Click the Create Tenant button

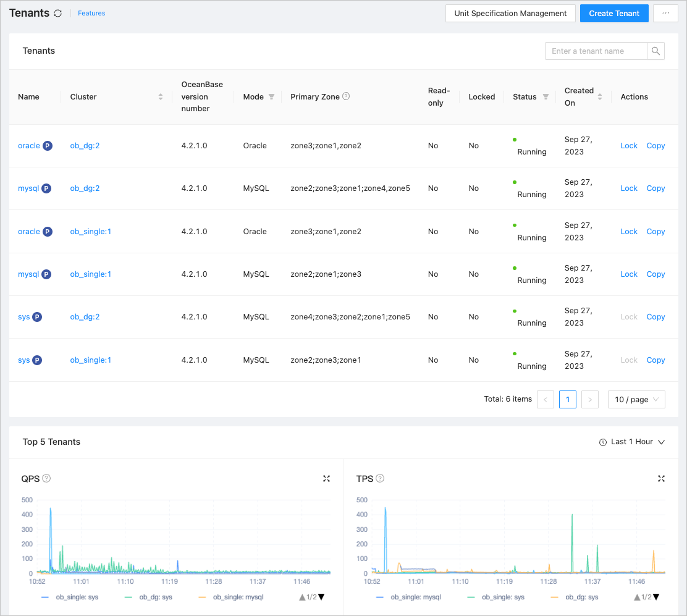pos(614,14)
